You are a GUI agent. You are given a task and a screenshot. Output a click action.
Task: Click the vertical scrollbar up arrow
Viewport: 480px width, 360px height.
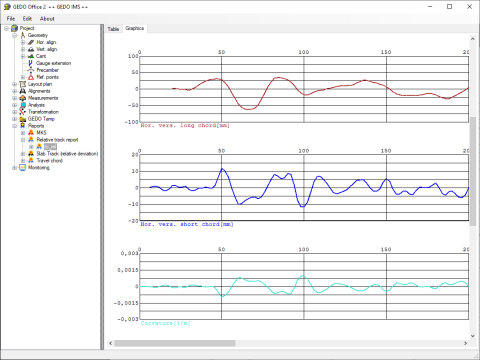coord(473,39)
